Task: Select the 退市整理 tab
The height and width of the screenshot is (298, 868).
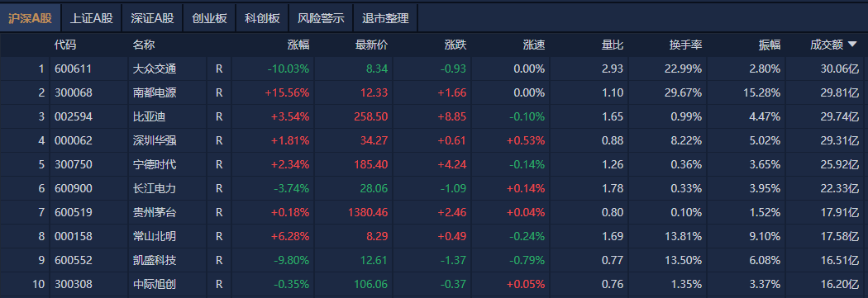Action: pyautogui.click(x=385, y=18)
